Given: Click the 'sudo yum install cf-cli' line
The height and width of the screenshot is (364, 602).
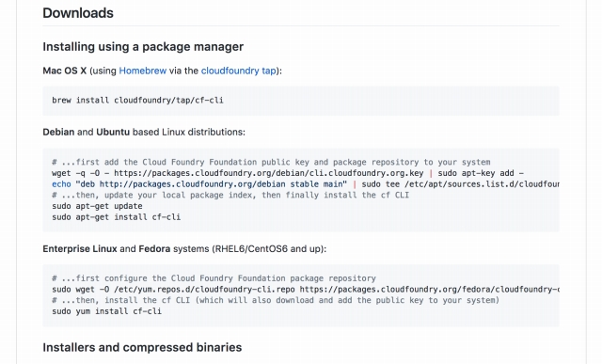Looking at the screenshot, I should 106,311.
